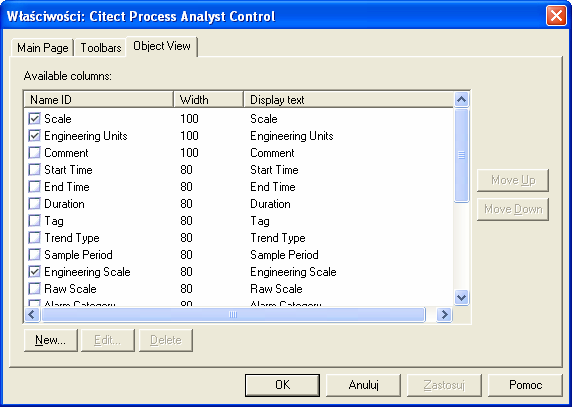Cancel with the Anuluj button
The image size is (573, 407).
tap(363, 385)
